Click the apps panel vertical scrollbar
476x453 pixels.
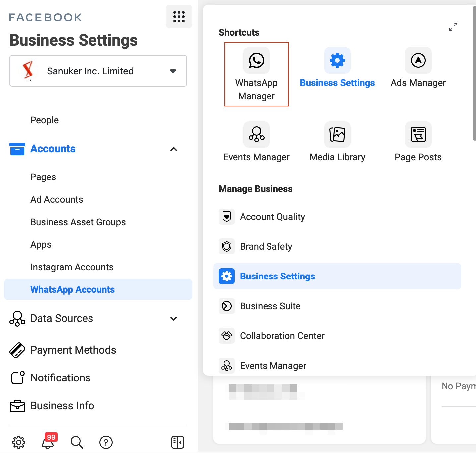tap(474, 74)
